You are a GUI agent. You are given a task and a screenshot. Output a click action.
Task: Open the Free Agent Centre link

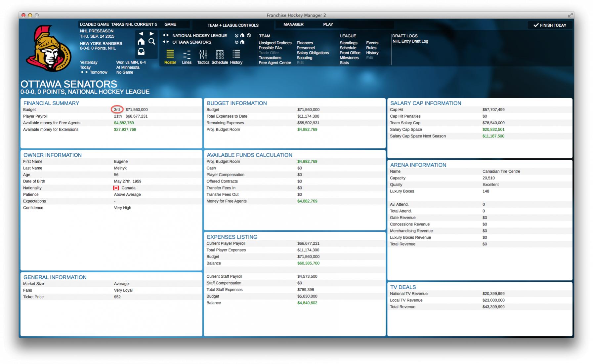pyautogui.click(x=275, y=63)
